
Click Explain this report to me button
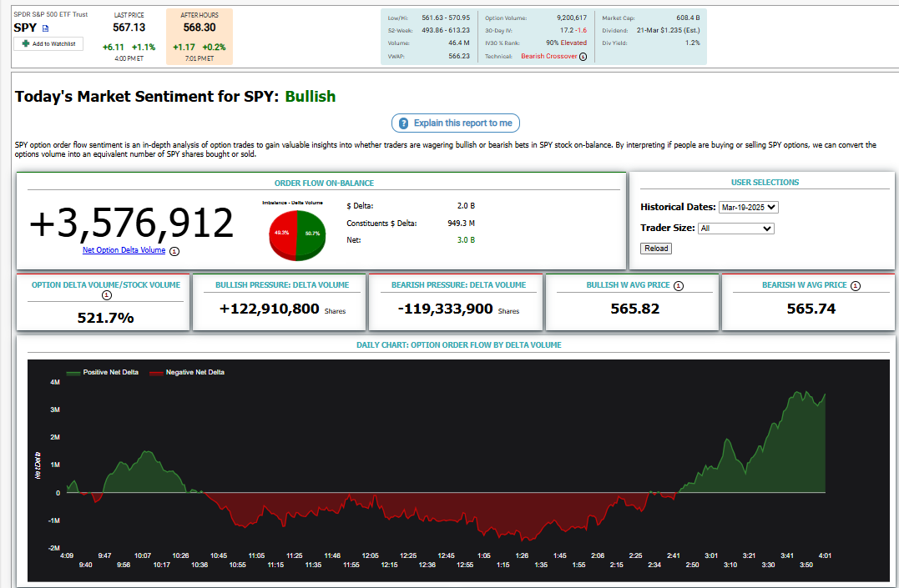pos(456,123)
